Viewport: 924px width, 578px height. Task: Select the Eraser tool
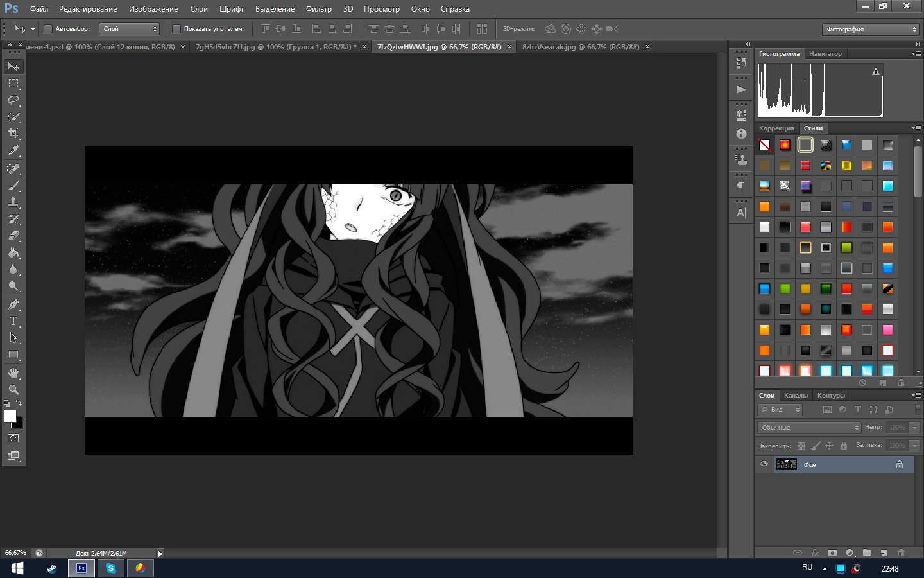[x=13, y=236]
